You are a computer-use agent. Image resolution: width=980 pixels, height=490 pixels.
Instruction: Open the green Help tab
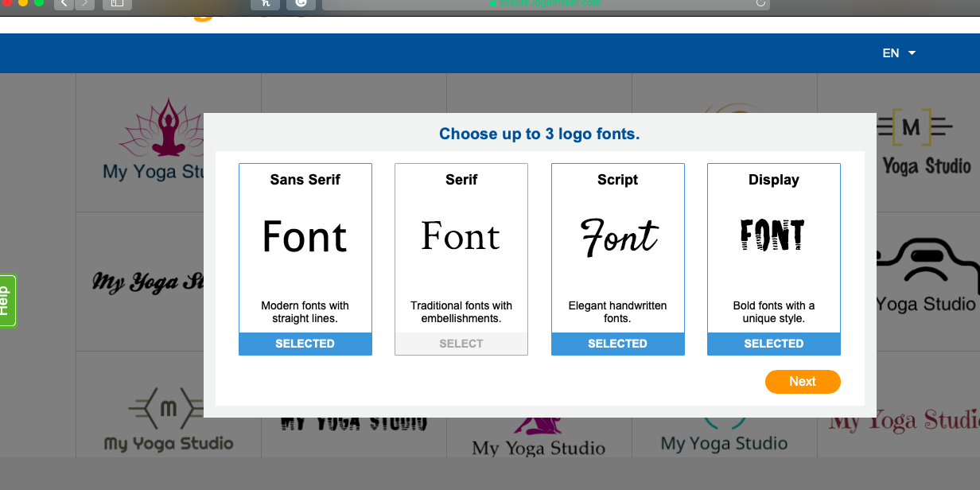tap(7, 301)
